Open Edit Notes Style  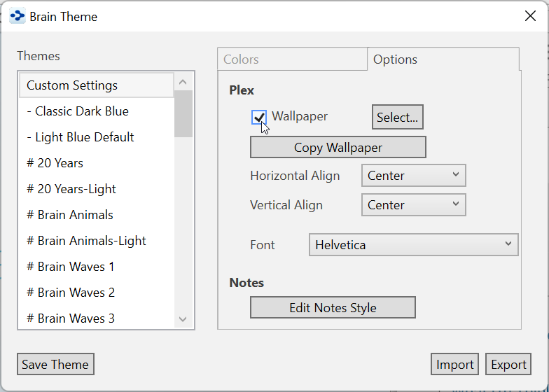pos(333,308)
